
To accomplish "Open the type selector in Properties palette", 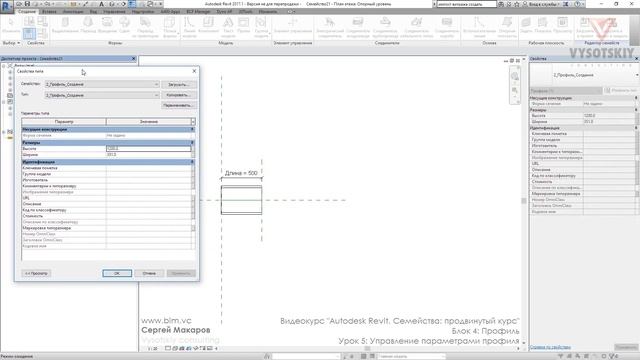I will click(584, 75).
